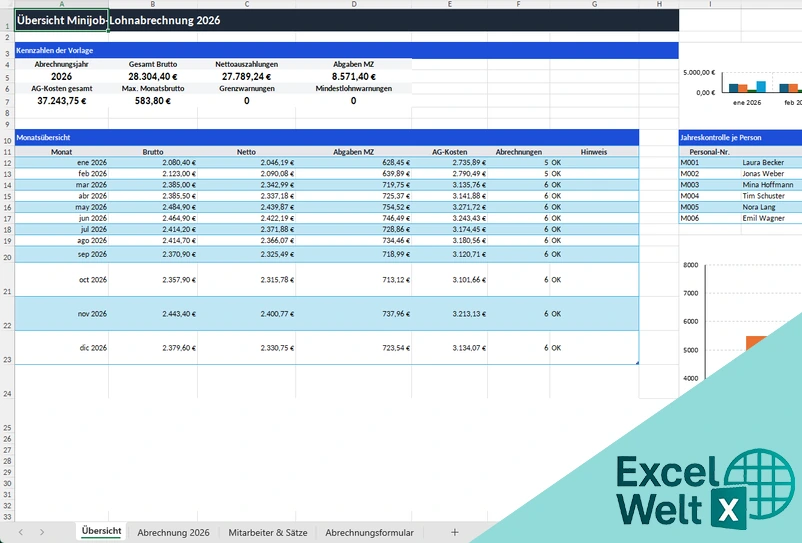Viewport: 802px width, 543px height.
Task: Select AG-Kosten cell 3.243,43 € for jun 2026
Action: pyautogui.click(x=450, y=218)
